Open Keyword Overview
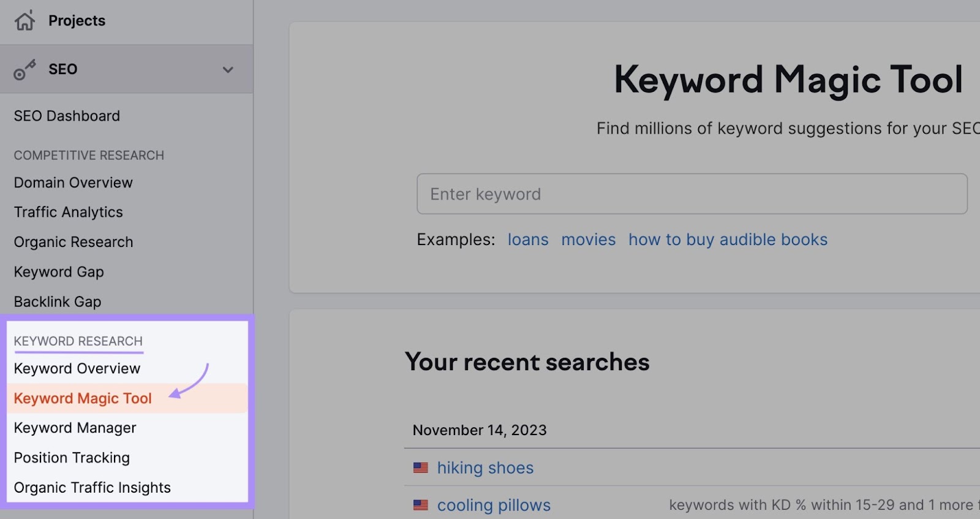This screenshot has height=519, width=980. click(x=77, y=368)
